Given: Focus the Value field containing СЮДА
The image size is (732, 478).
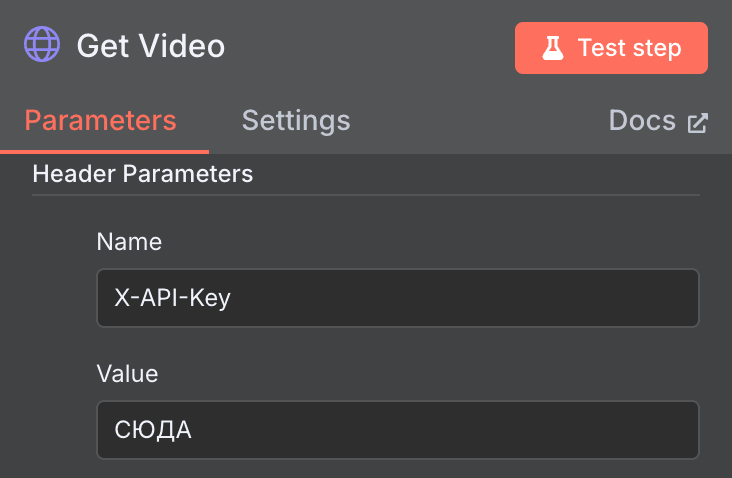Looking at the screenshot, I should tap(397, 430).
